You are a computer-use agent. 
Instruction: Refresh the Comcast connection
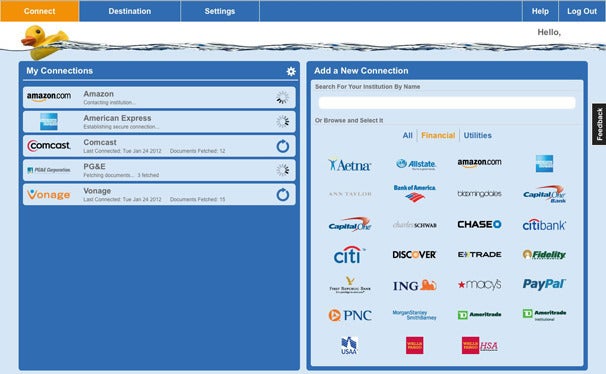click(x=283, y=146)
